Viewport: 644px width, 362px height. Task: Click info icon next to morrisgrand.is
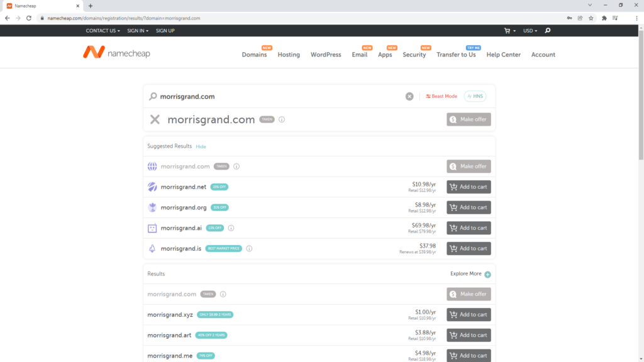[249, 248]
